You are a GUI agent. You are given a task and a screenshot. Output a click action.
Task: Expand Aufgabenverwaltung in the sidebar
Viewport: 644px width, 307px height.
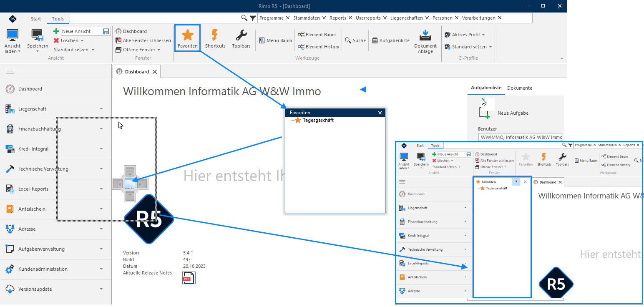pyautogui.click(x=101, y=249)
